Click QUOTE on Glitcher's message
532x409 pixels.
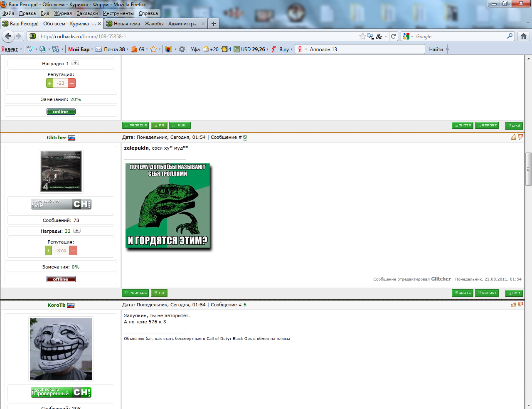click(x=462, y=293)
